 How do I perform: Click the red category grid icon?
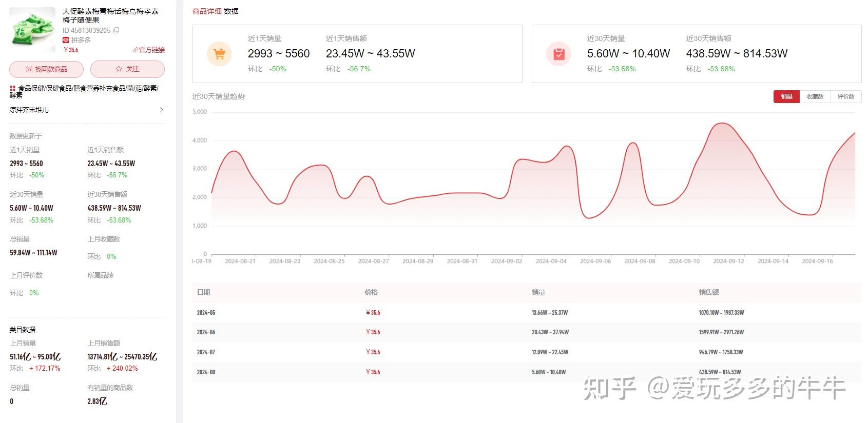point(12,89)
